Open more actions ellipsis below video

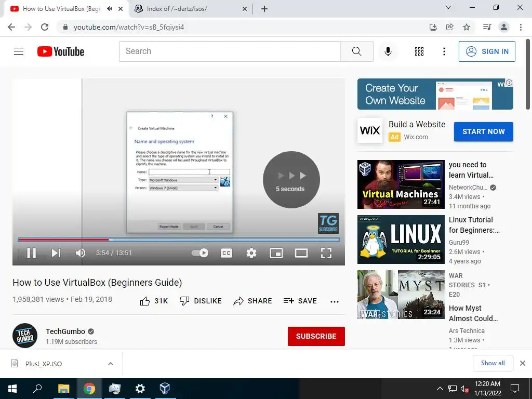pyautogui.click(x=335, y=302)
